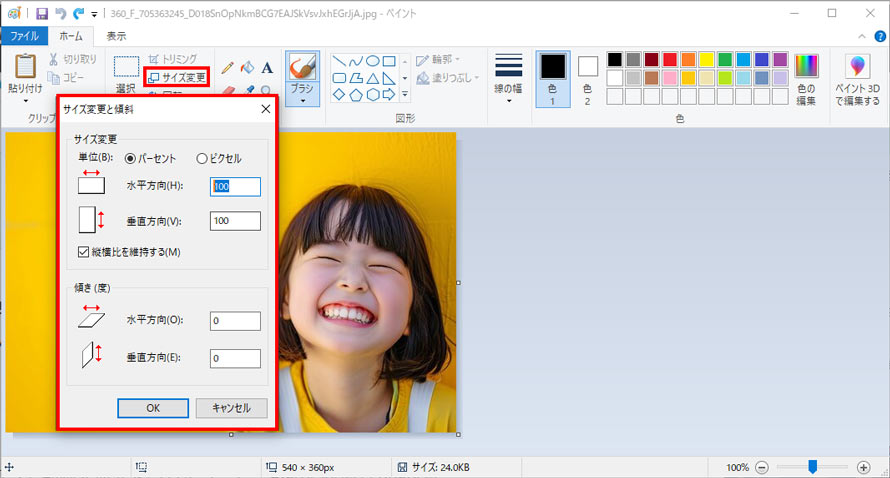
Task: Pick the orange color in the palette
Action: tap(688, 59)
